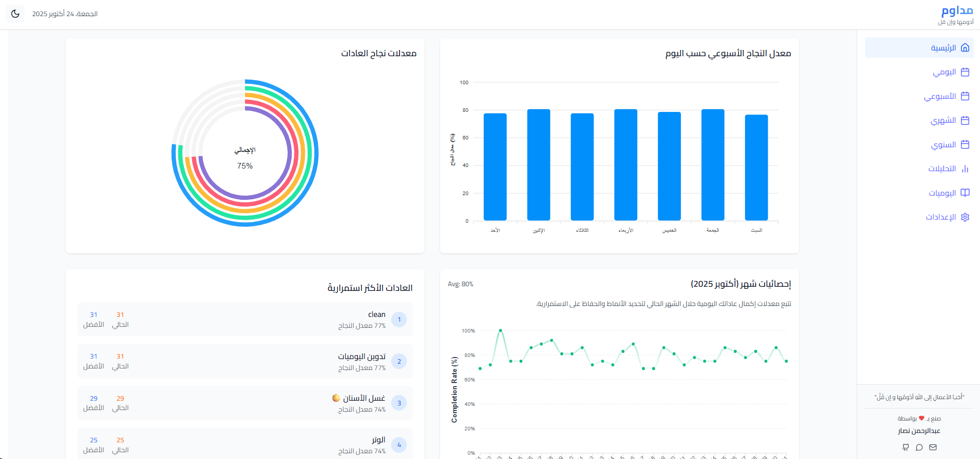Viewport: 980px width, 459px height.
Task: Select the غسل الأسنان habit row
Action: point(245,403)
